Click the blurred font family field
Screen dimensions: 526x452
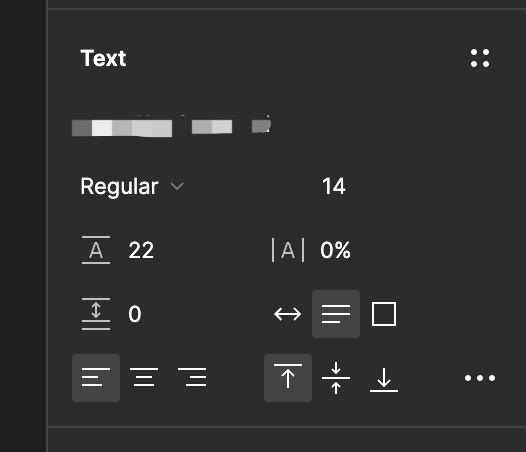pos(171,126)
